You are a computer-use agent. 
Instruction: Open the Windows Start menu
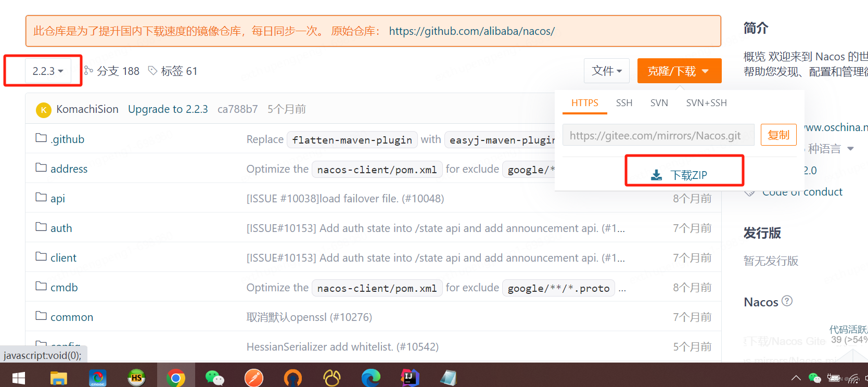pos(19,378)
